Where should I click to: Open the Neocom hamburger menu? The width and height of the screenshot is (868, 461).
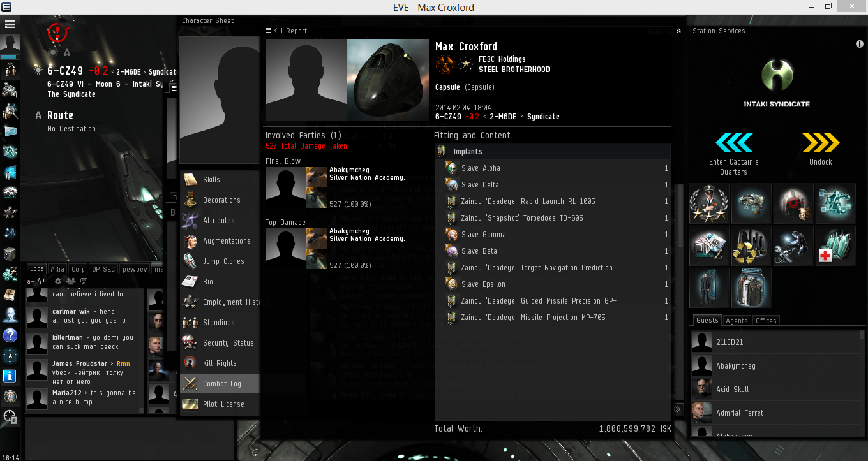[x=10, y=24]
